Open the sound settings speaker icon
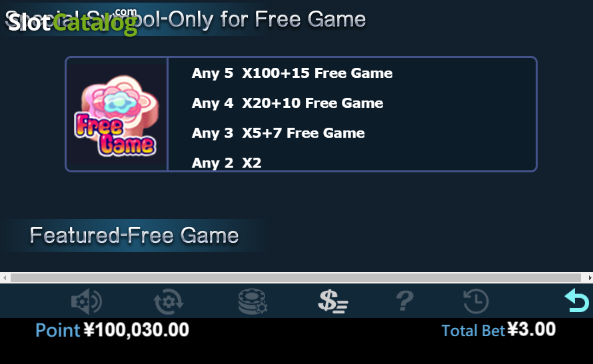Screen dimensions: 593x364 click(x=87, y=301)
